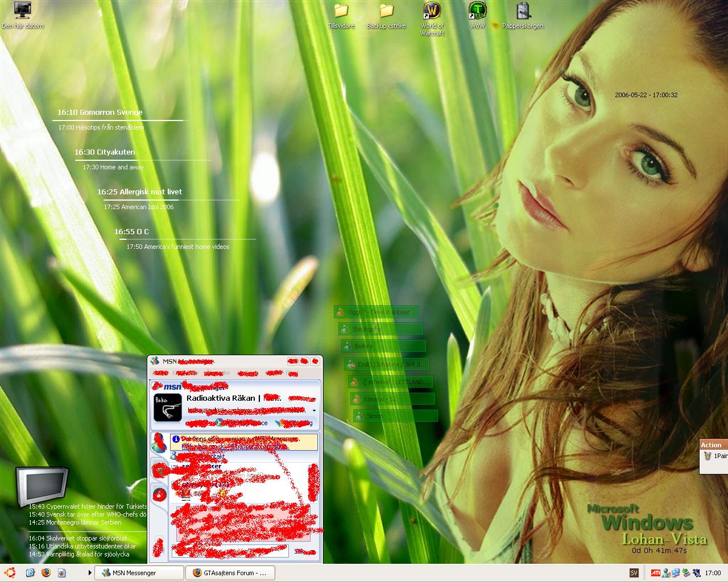
Task: Click the 'Oggi!? - Devil is a loser' contact popup
Action: [376, 311]
